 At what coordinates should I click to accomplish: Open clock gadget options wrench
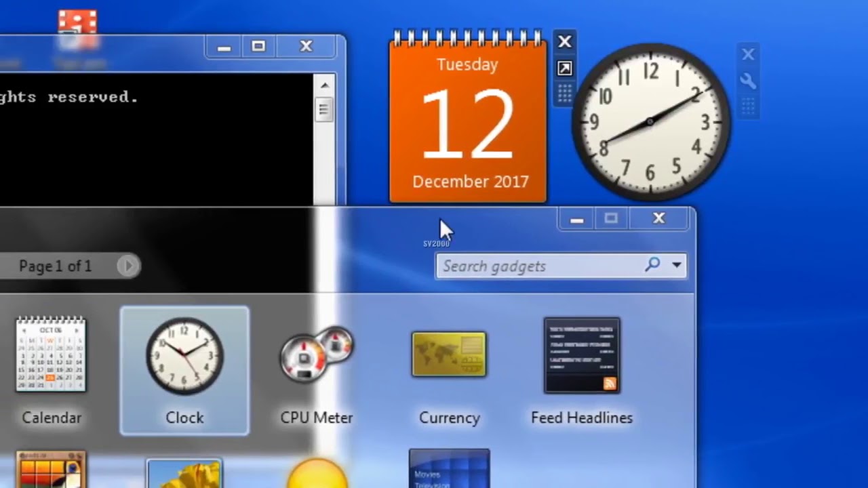pos(748,81)
